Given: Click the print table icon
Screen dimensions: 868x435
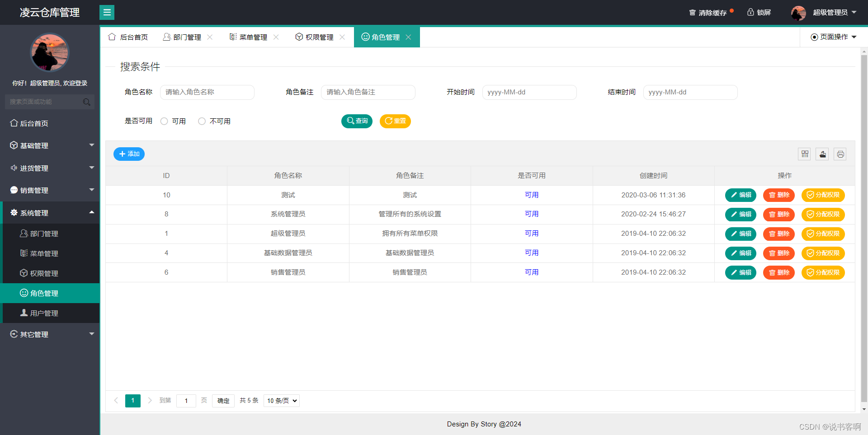Looking at the screenshot, I should 840,154.
